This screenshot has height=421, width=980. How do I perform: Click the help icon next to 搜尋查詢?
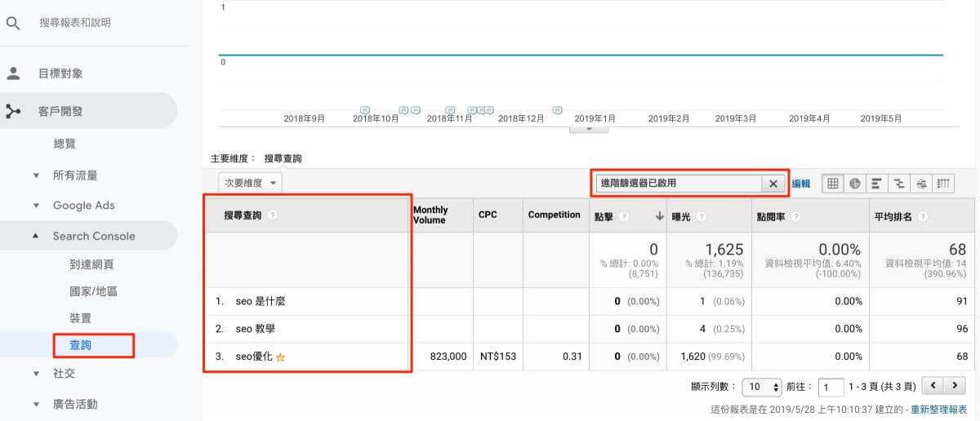point(272,215)
